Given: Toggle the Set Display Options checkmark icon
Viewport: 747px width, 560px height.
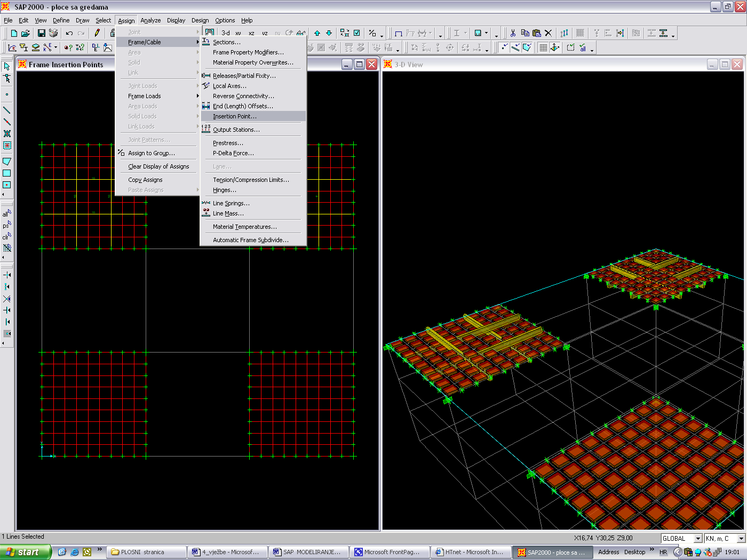Looking at the screenshot, I should [x=356, y=33].
